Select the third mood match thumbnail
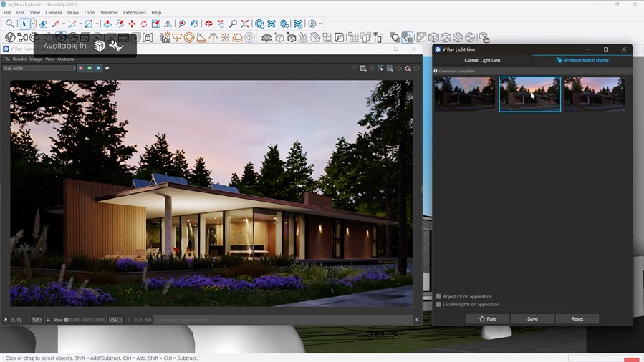Image resolution: width=644 pixels, height=362 pixels. click(x=595, y=94)
